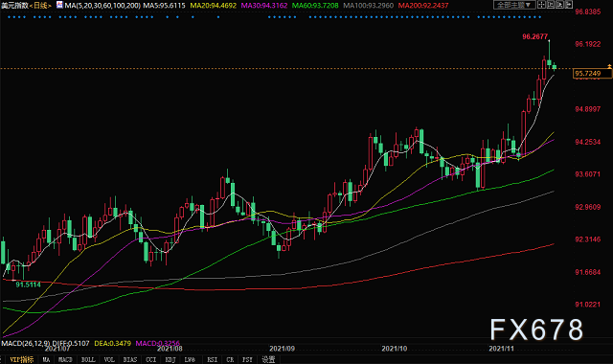613x364 pixels.
Task: Click the orange arrow marker on price axis
Action: [x=609, y=66]
